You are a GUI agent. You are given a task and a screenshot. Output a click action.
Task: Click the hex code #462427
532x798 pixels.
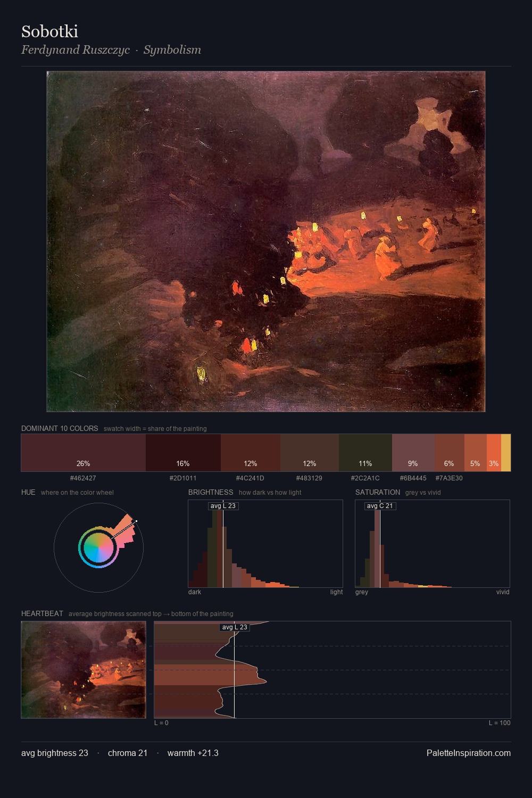(x=83, y=478)
